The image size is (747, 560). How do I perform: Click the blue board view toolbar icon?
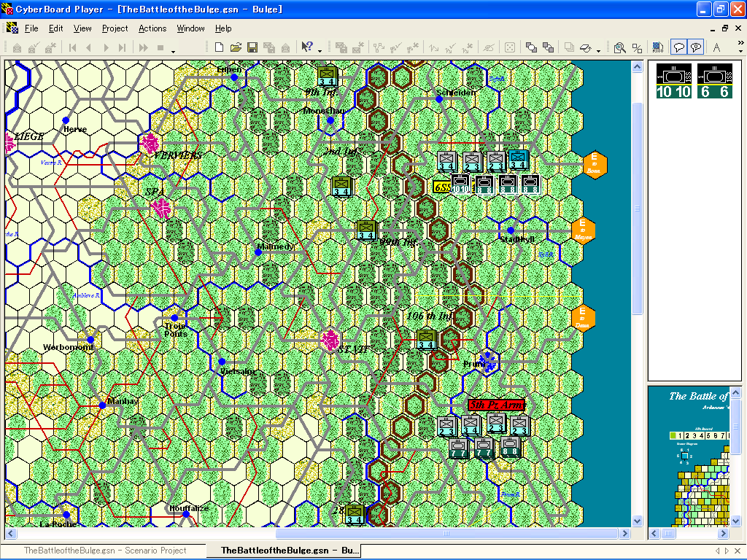(658, 47)
